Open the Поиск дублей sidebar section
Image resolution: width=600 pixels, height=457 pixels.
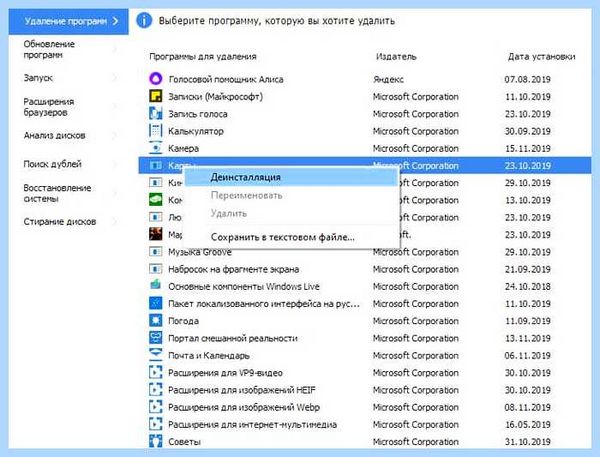click(x=68, y=164)
